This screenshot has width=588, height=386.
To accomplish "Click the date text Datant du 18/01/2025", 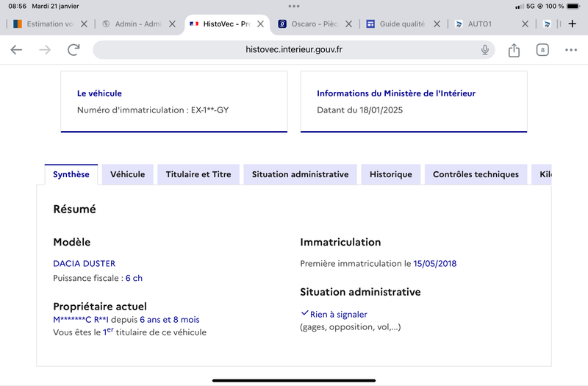I will tap(359, 110).
